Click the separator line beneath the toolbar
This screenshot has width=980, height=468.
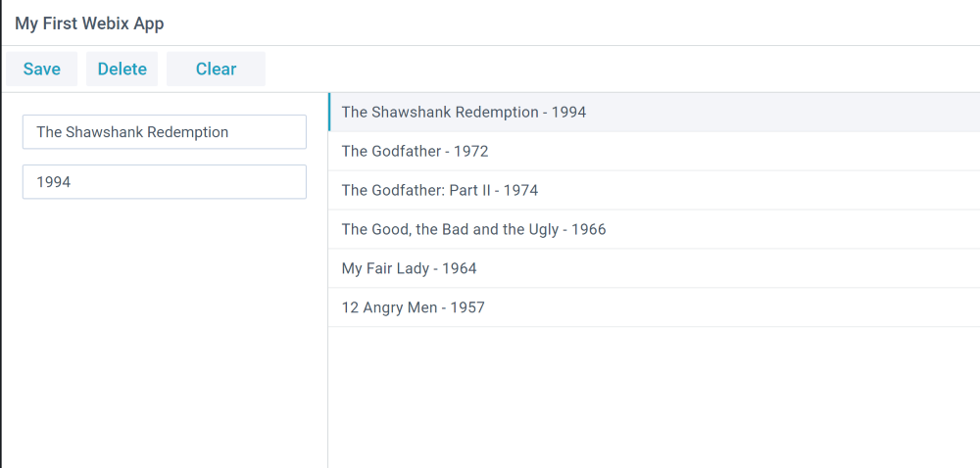[490, 92]
